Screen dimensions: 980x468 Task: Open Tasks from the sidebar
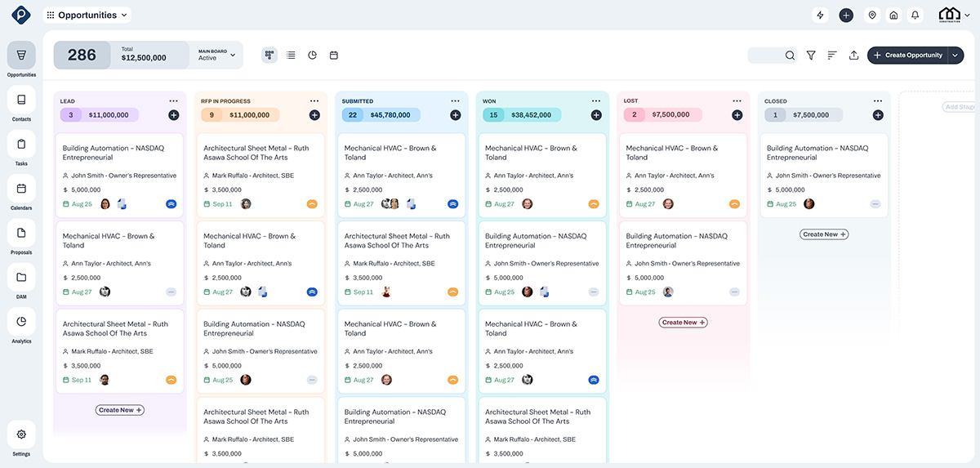[x=21, y=144]
